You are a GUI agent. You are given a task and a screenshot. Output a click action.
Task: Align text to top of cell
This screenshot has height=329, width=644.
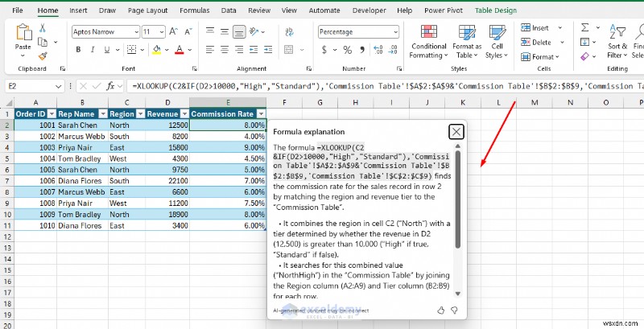pos(210,31)
